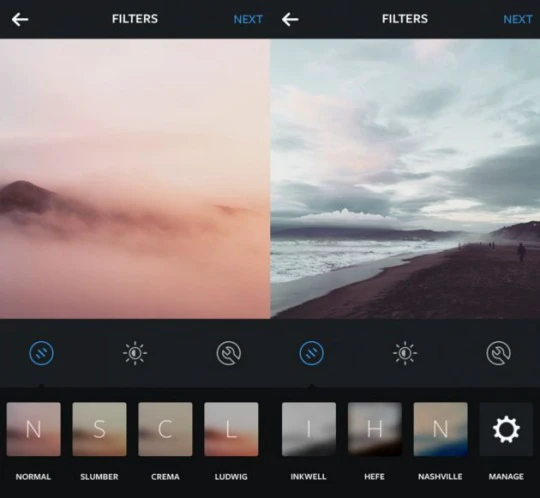Tap NEXT on the left screen
The height and width of the screenshot is (498, 540).
[x=248, y=19]
